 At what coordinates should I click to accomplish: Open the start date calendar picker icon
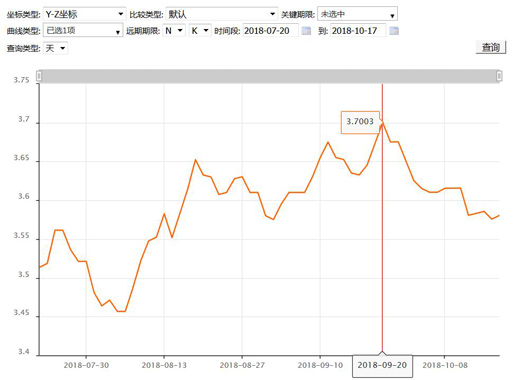pos(306,31)
